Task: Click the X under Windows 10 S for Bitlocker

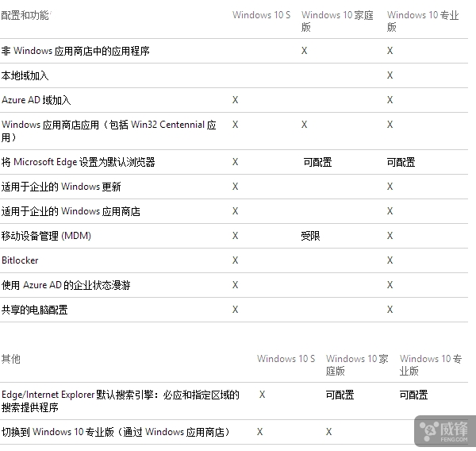Action: coord(236,260)
